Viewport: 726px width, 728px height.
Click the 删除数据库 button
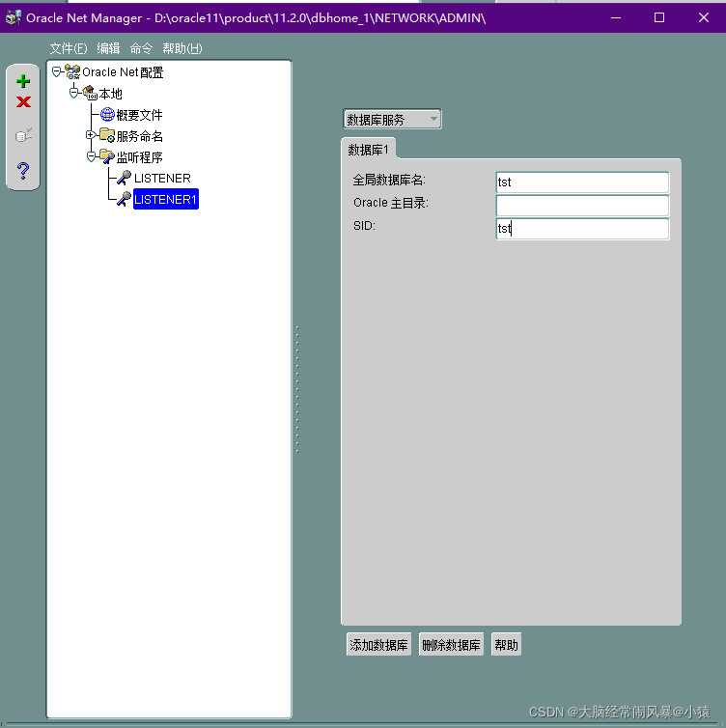[451, 644]
